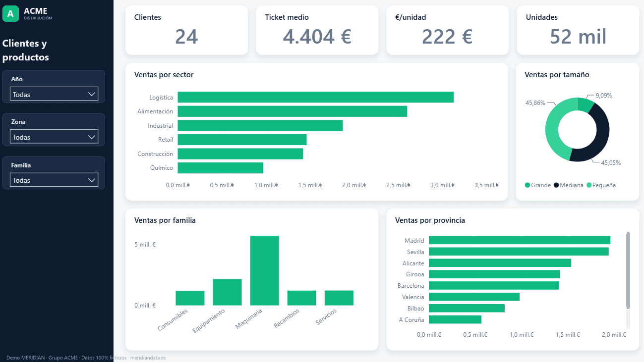Screen dimensions: 644x362
Task: Click the Equipamiento column in family chart
Action: tap(227, 292)
